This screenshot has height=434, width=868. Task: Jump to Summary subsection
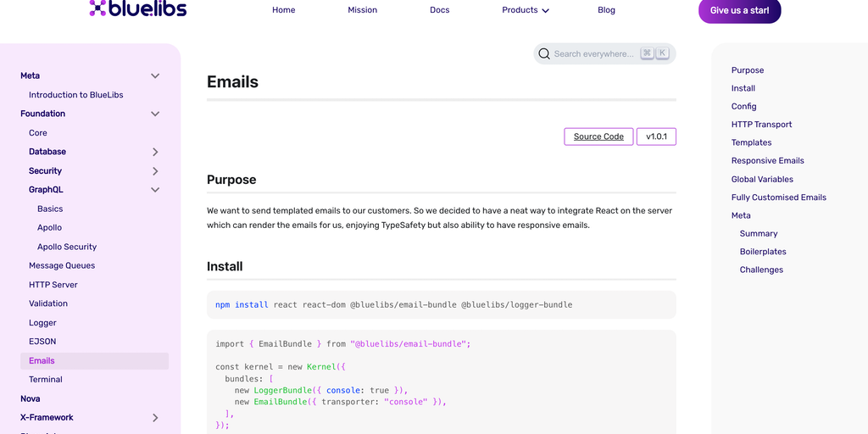point(759,234)
